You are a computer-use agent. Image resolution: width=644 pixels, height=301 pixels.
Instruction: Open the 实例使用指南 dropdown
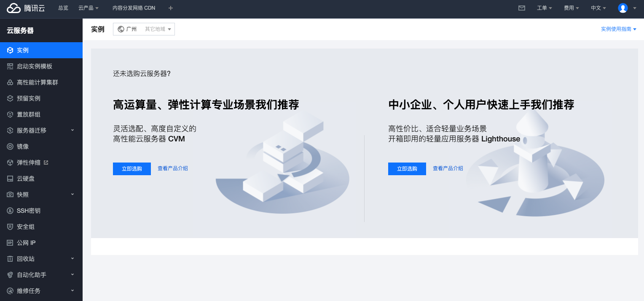click(619, 29)
